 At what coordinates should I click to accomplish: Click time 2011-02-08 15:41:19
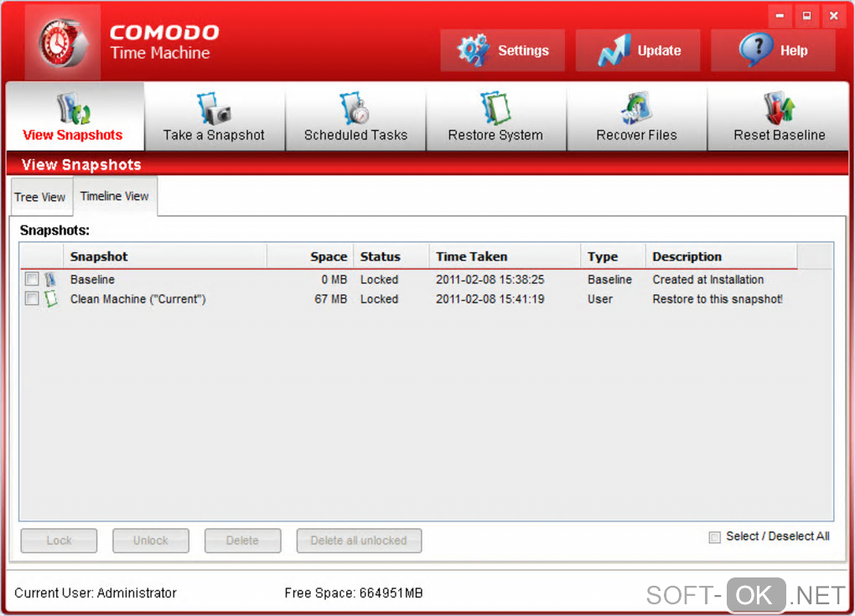click(490, 299)
